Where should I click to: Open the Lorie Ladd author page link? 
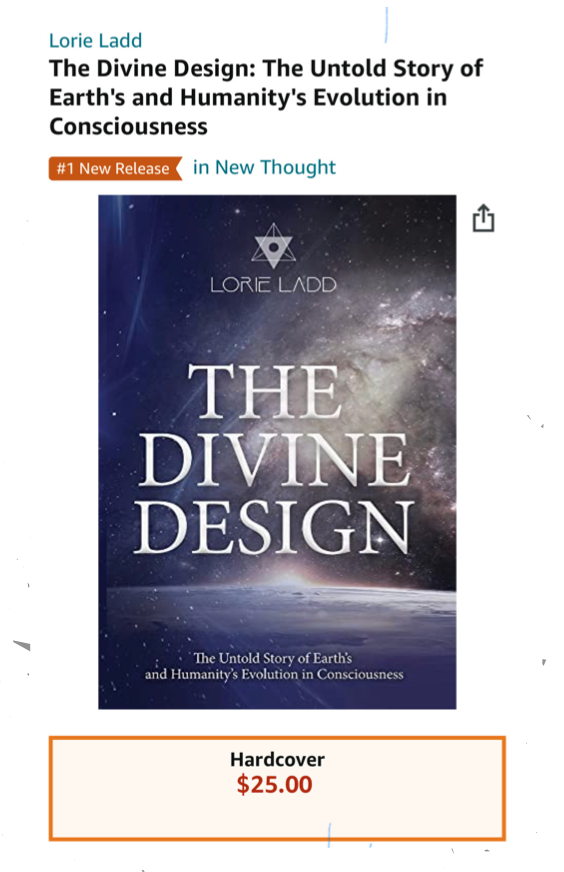(x=95, y=41)
